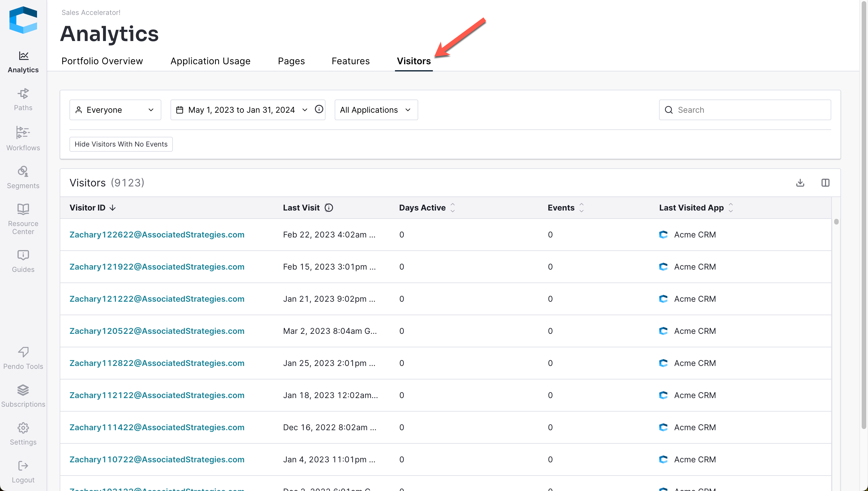The image size is (868, 491).
Task: Open Analytics in the left sidebar
Action: (x=23, y=62)
